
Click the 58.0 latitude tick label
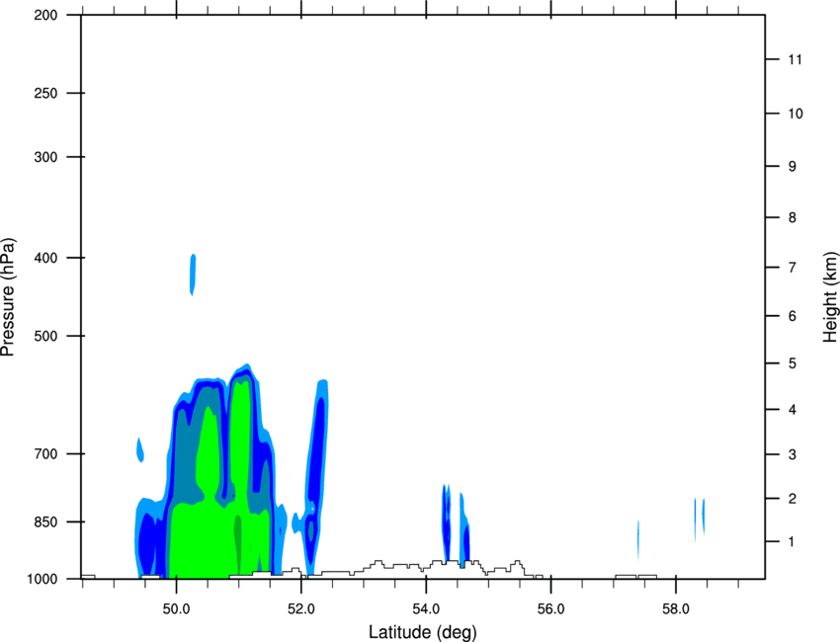[x=676, y=609]
